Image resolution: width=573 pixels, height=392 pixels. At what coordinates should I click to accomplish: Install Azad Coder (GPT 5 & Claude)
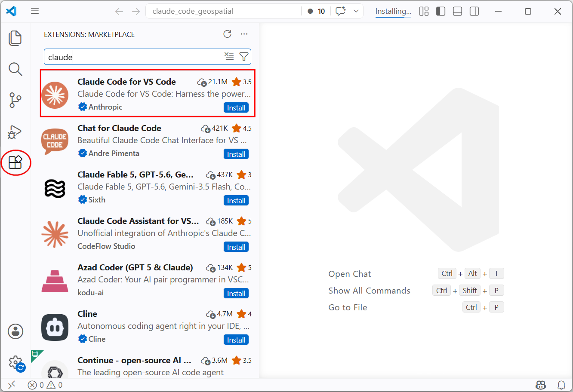[236, 294]
